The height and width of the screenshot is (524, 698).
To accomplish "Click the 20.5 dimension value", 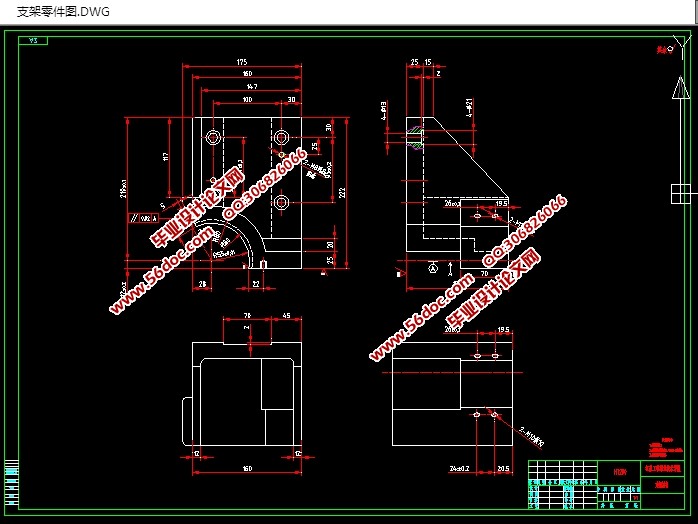I will pyautogui.click(x=503, y=468).
